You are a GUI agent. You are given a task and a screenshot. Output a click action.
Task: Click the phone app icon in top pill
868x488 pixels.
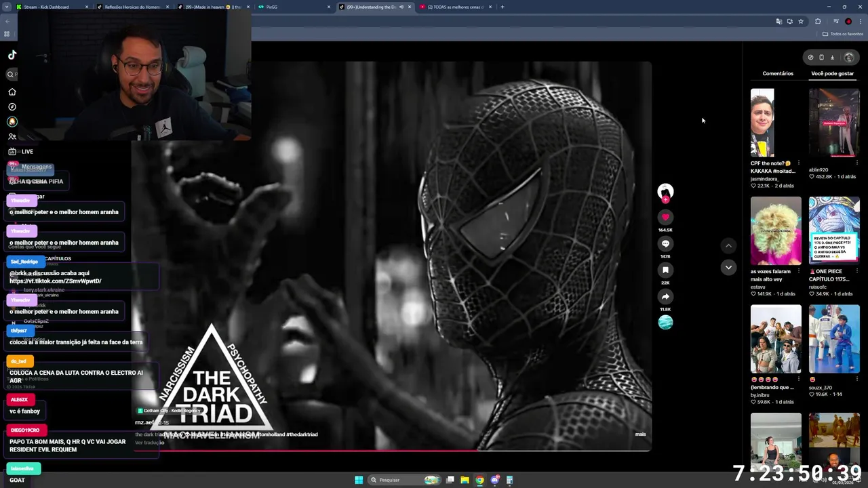[x=821, y=58]
